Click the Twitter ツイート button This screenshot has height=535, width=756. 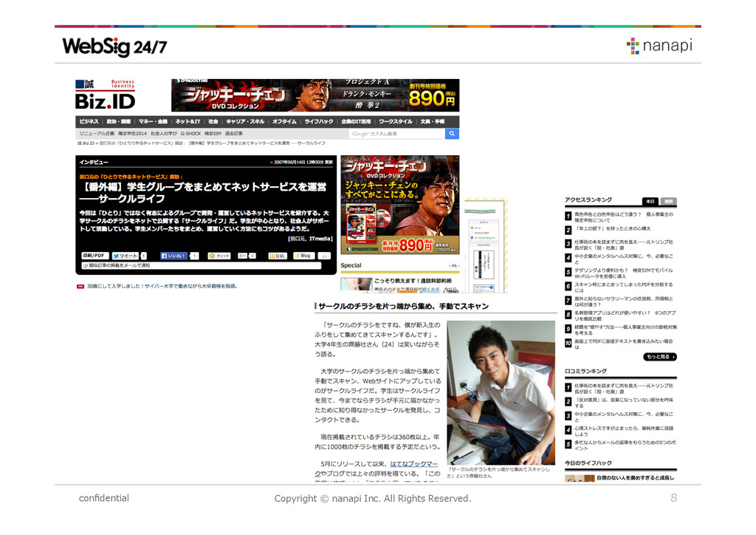click(125, 256)
